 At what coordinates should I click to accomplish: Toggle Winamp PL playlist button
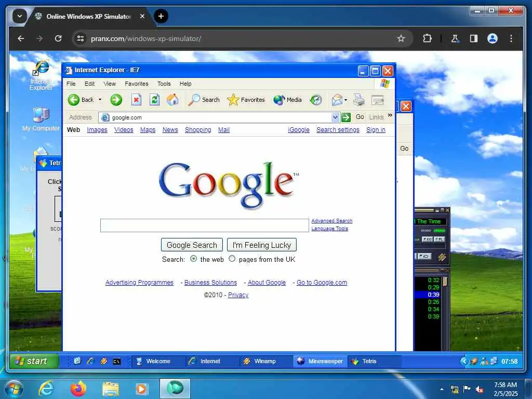440,239
